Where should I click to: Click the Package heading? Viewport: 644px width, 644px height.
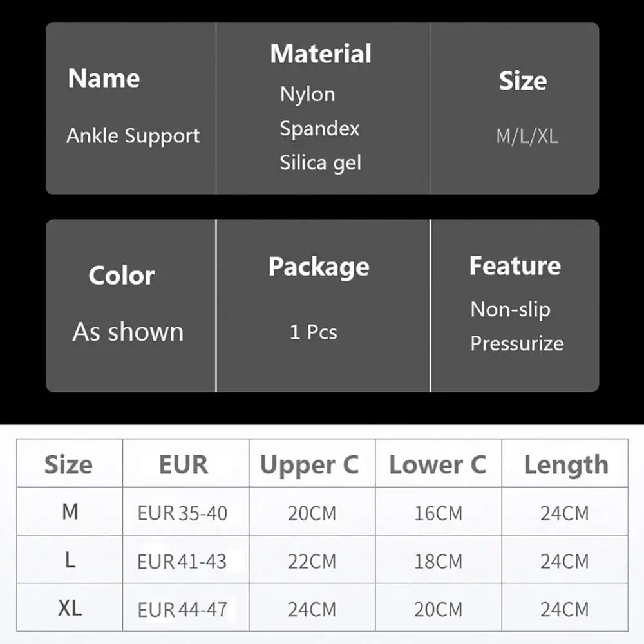(319, 267)
